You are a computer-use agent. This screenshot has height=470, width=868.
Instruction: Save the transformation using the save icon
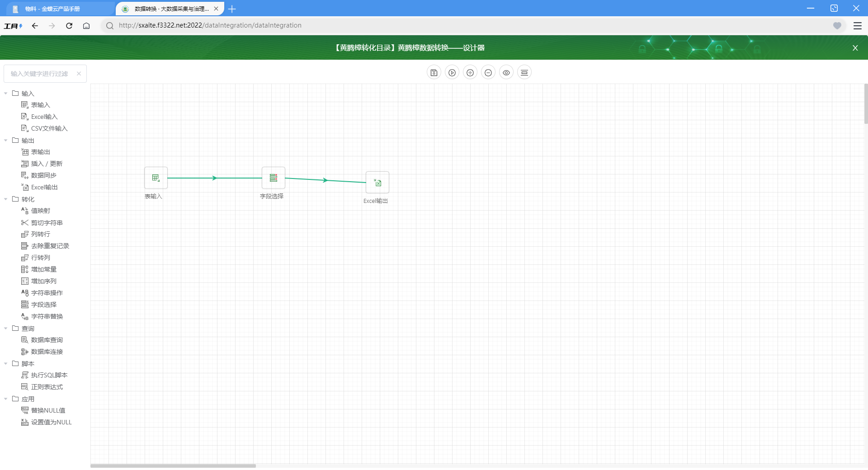pos(434,73)
